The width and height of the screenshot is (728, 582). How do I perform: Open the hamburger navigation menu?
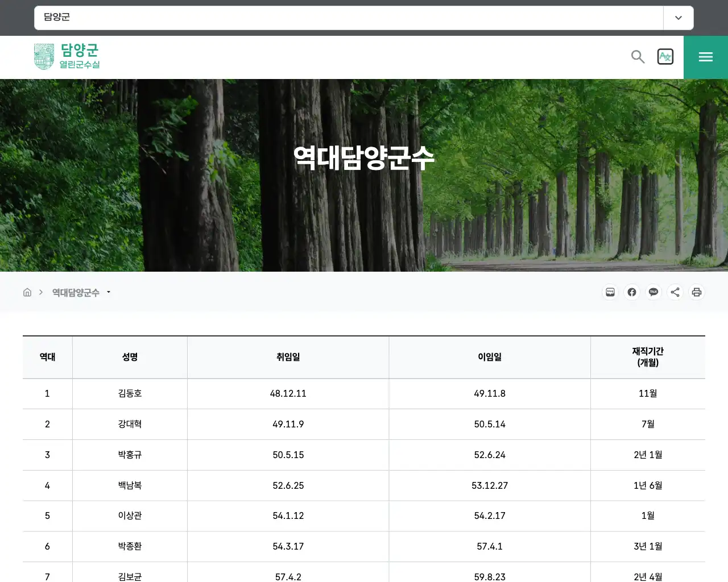[x=705, y=57]
